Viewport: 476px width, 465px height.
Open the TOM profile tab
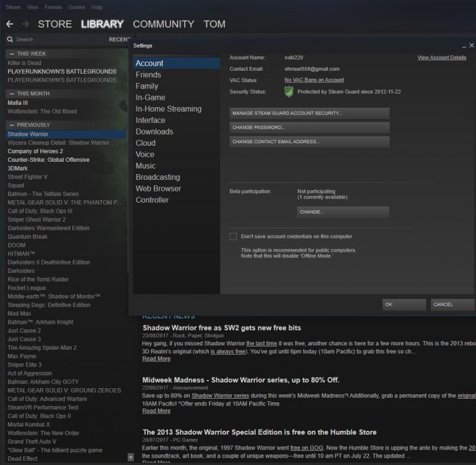tap(214, 24)
